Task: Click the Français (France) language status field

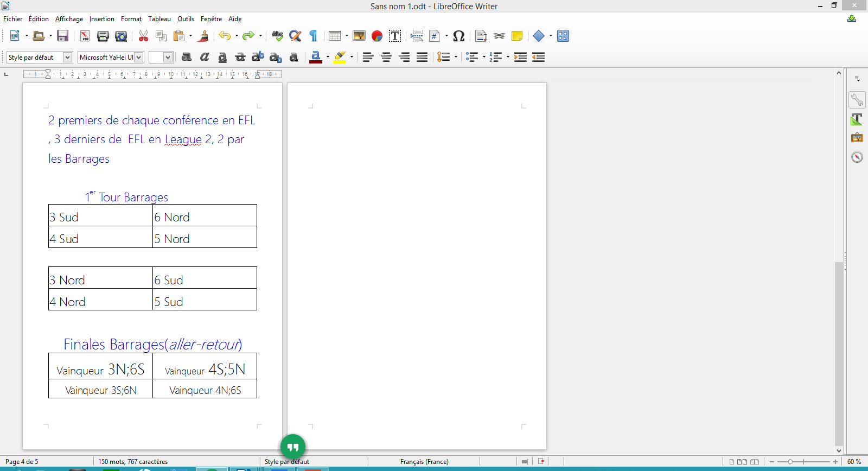Action: click(424, 462)
